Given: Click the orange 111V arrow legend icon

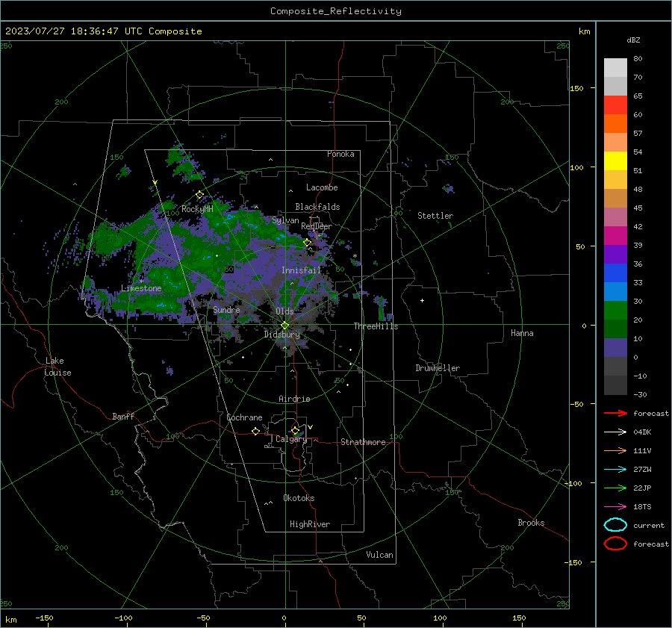Looking at the screenshot, I should click(x=615, y=450).
